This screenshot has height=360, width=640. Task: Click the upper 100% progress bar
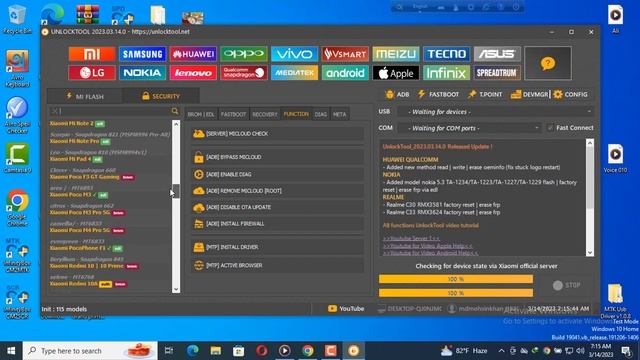click(x=456, y=279)
